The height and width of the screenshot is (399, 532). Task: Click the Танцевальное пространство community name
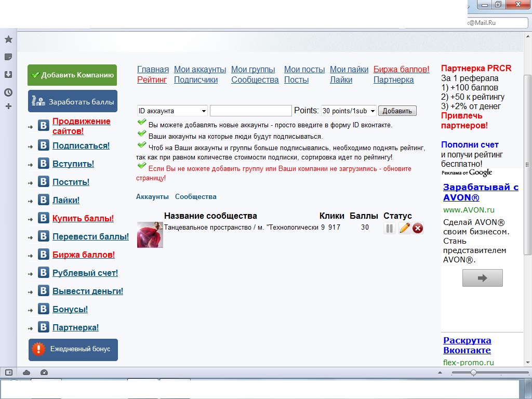click(x=241, y=228)
